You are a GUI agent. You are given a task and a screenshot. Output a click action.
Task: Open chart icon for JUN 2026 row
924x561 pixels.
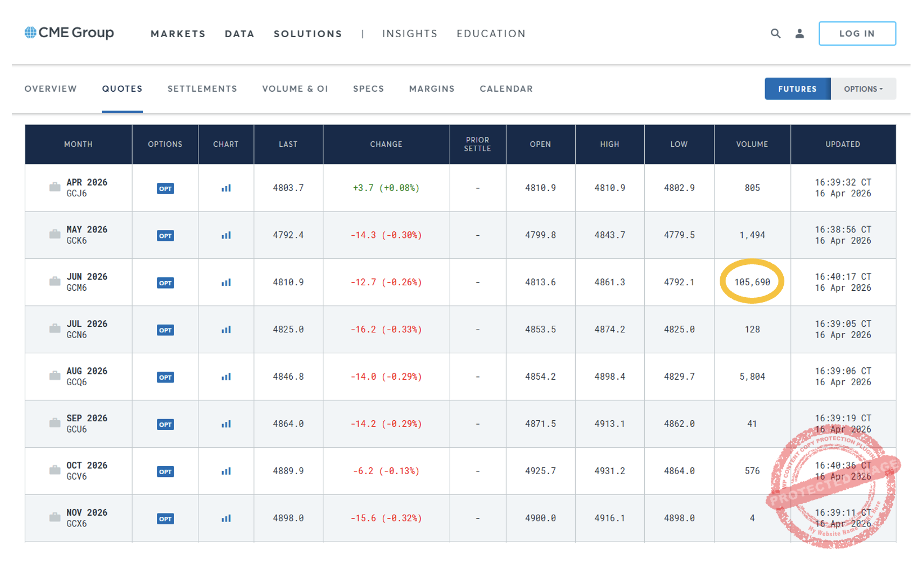226,282
